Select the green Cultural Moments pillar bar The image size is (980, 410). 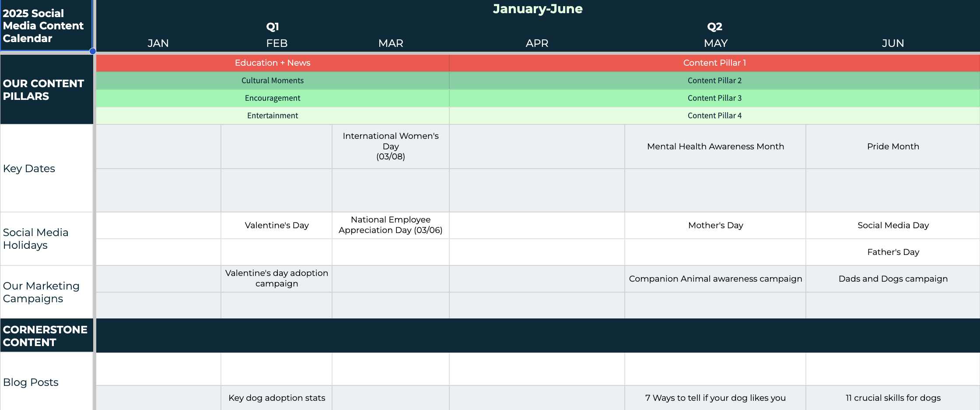(272, 81)
